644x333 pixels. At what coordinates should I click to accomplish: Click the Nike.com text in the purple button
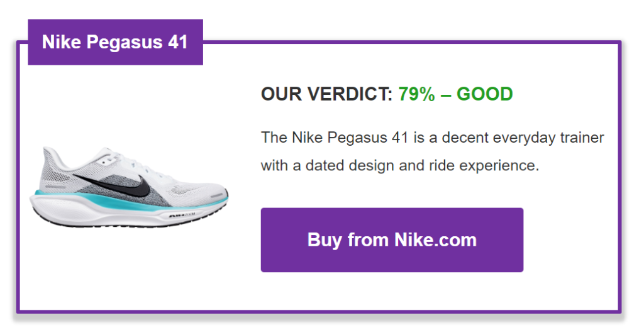tap(435, 240)
